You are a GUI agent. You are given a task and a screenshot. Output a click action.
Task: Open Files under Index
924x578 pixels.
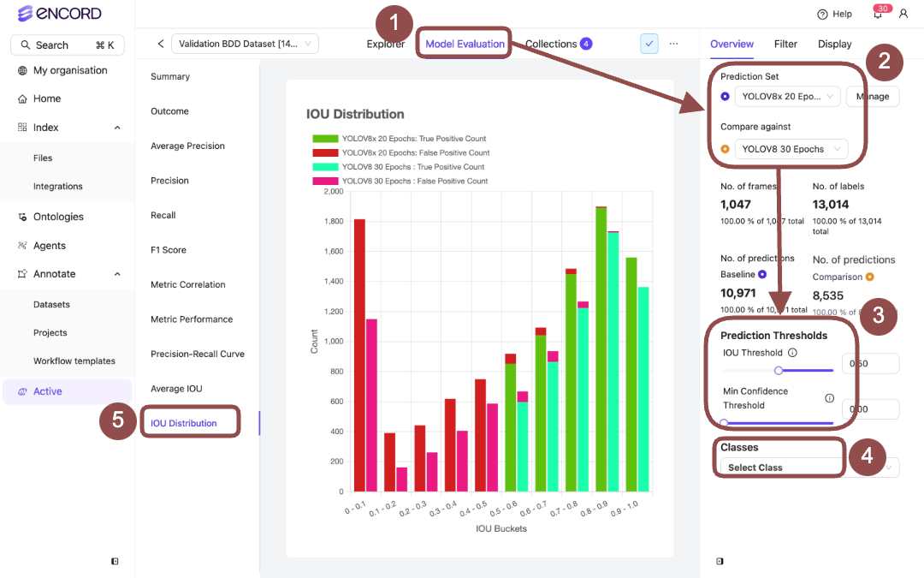coord(43,158)
